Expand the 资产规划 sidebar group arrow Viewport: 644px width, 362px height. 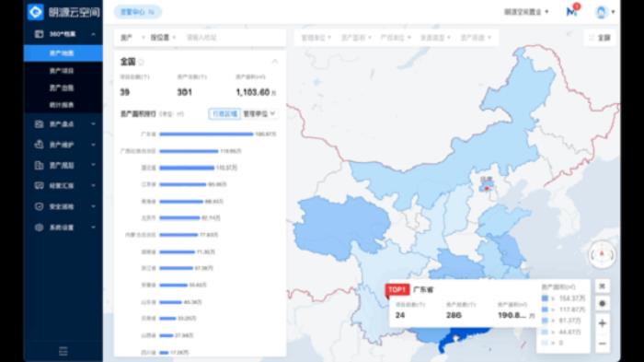pyautogui.click(x=93, y=165)
